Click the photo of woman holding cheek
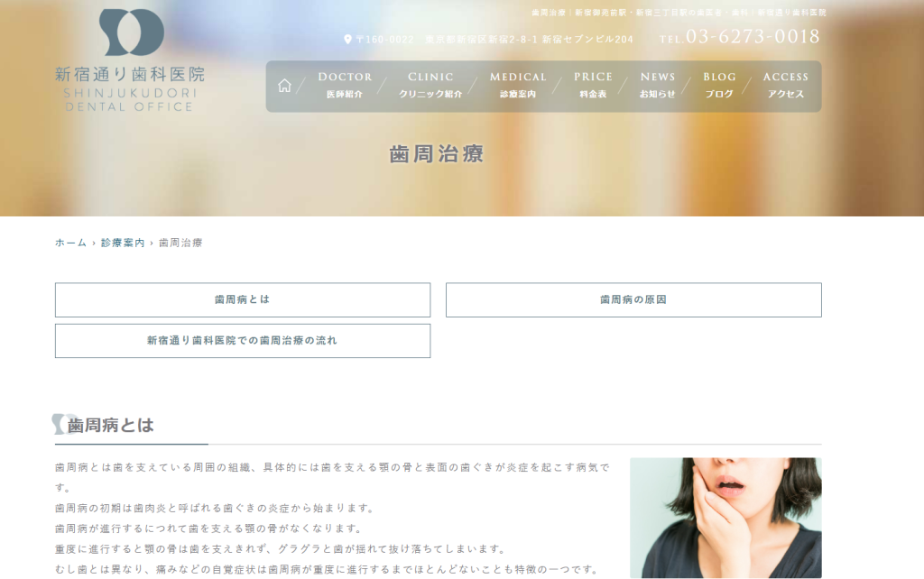Screen dimensions: 924x579 [x=725, y=518]
